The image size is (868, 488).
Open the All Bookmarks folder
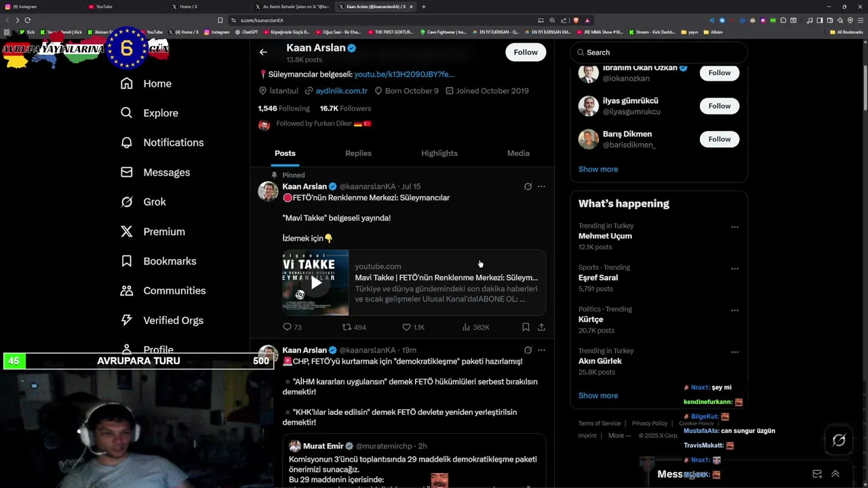(x=846, y=32)
